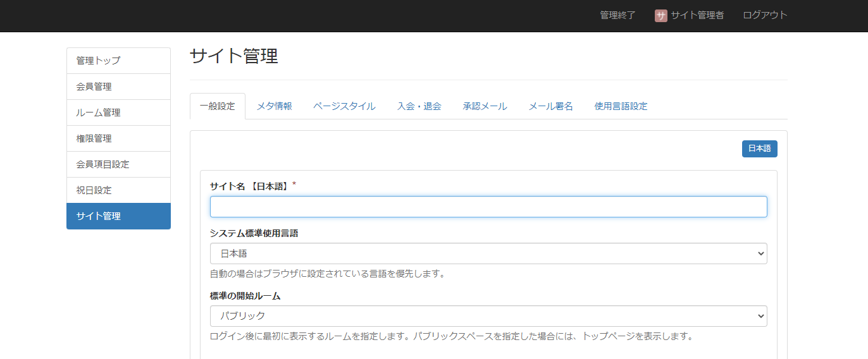Viewport: 868px width, 359px height.
Task: Click the ログアウト link
Action: point(765,15)
